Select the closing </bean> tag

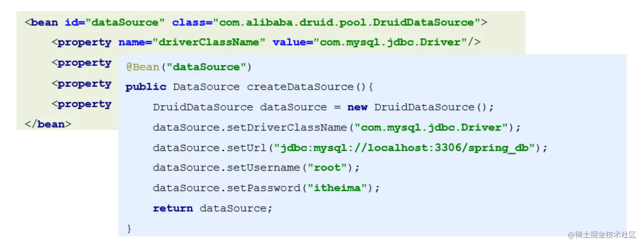[48, 124]
